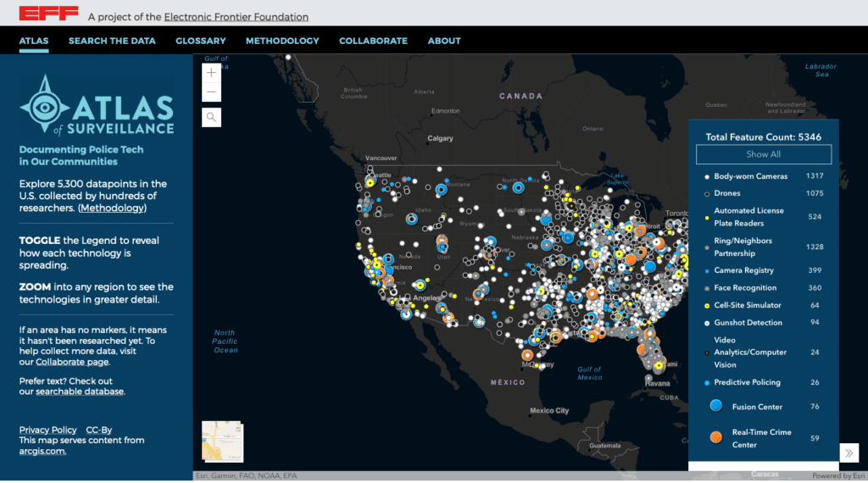This screenshot has height=483, width=868.
Task: Open the map search magnifier tool
Action: click(211, 117)
